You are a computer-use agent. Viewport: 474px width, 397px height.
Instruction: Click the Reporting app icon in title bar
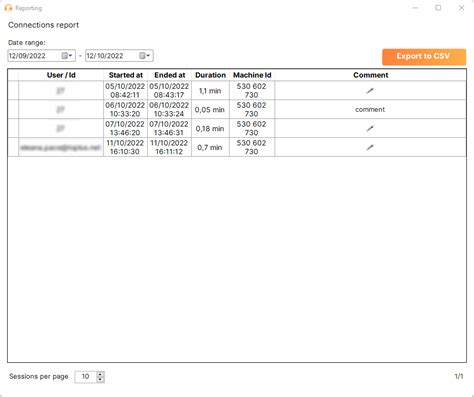[x=9, y=8]
